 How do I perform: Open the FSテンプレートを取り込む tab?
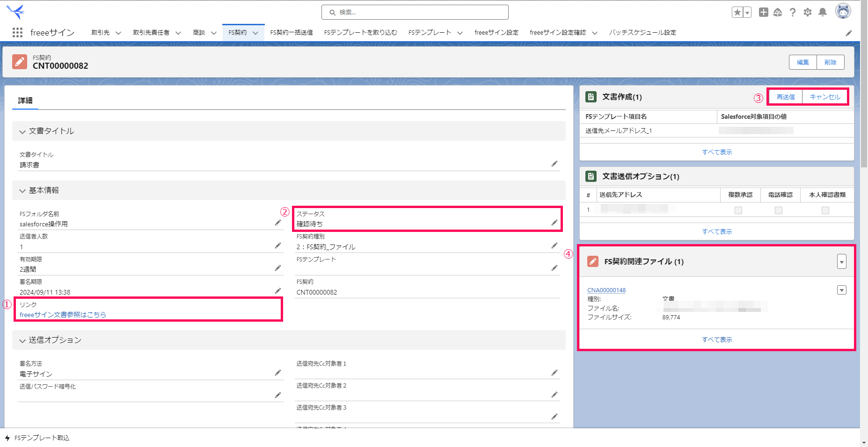[x=361, y=33]
